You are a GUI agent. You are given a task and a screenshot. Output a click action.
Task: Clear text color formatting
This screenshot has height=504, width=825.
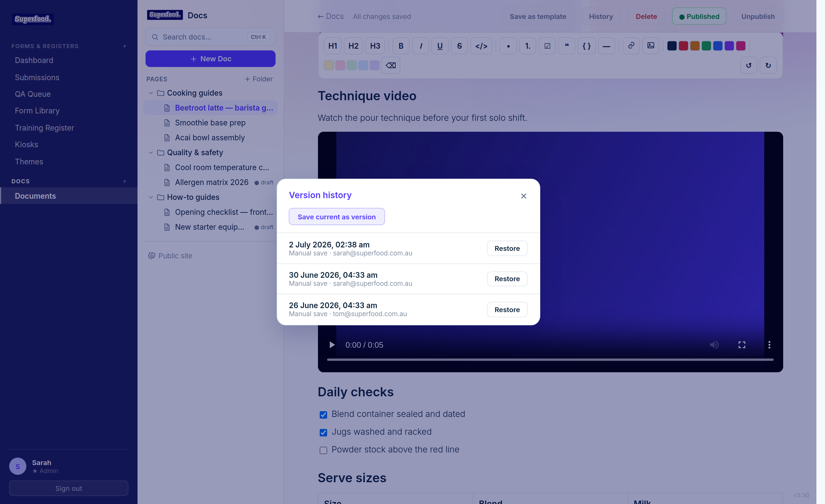pos(391,65)
